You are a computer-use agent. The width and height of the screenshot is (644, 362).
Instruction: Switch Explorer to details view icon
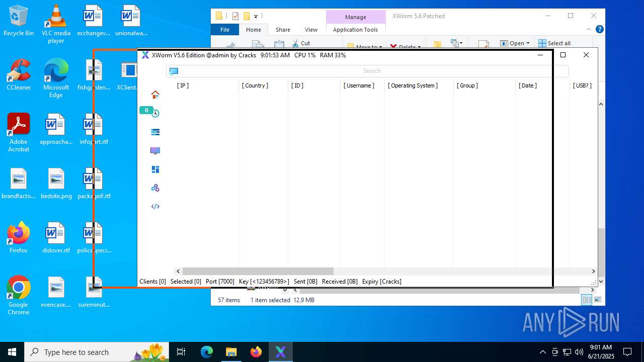tap(587, 300)
